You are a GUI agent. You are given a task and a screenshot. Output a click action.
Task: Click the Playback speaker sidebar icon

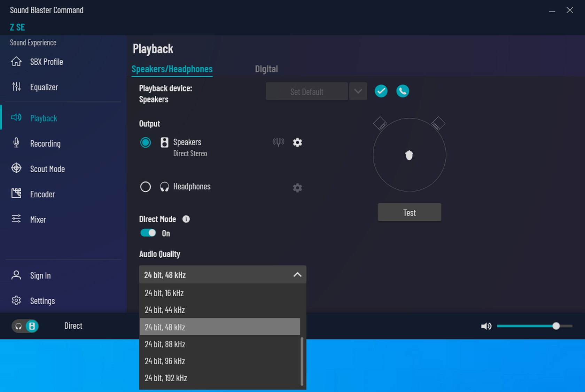point(16,118)
